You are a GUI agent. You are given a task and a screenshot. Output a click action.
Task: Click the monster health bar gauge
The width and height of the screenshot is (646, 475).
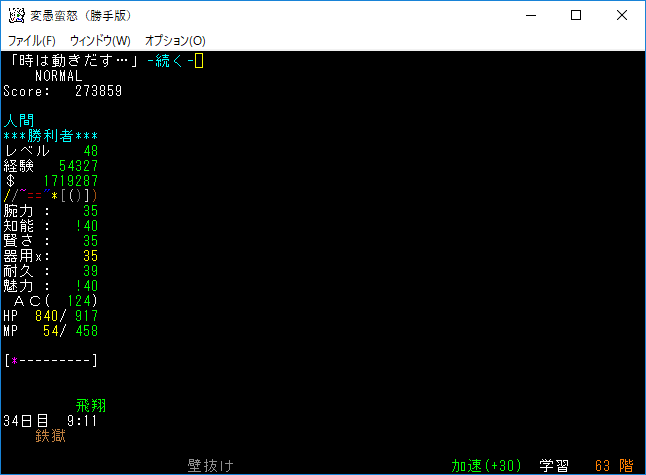[x=51, y=360]
